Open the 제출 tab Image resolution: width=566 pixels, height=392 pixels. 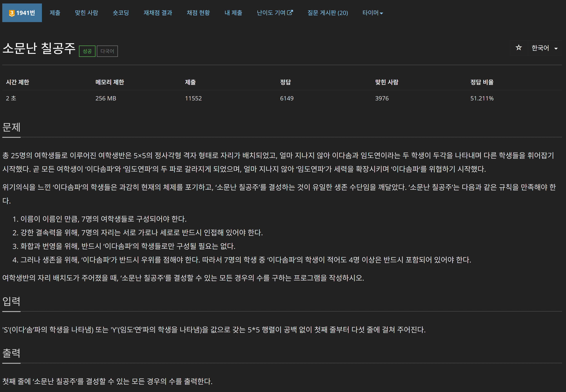coord(55,13)
